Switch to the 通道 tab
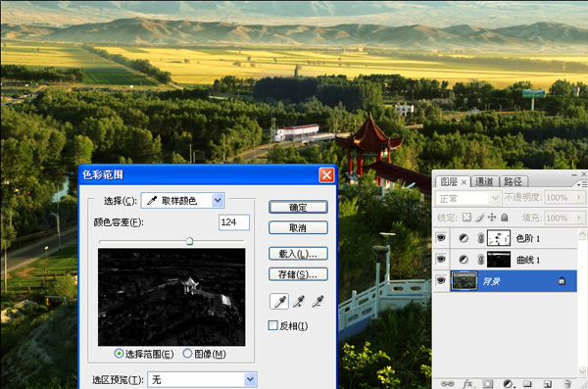Viewport: 588px width, 389px height. [484, 182]
